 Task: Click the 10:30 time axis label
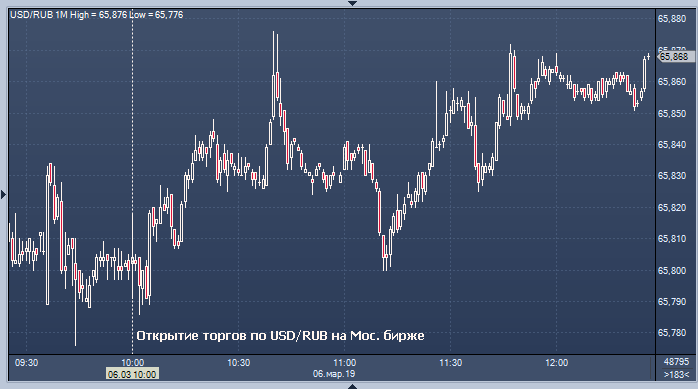pyautogui.click(x=239, y=363)
